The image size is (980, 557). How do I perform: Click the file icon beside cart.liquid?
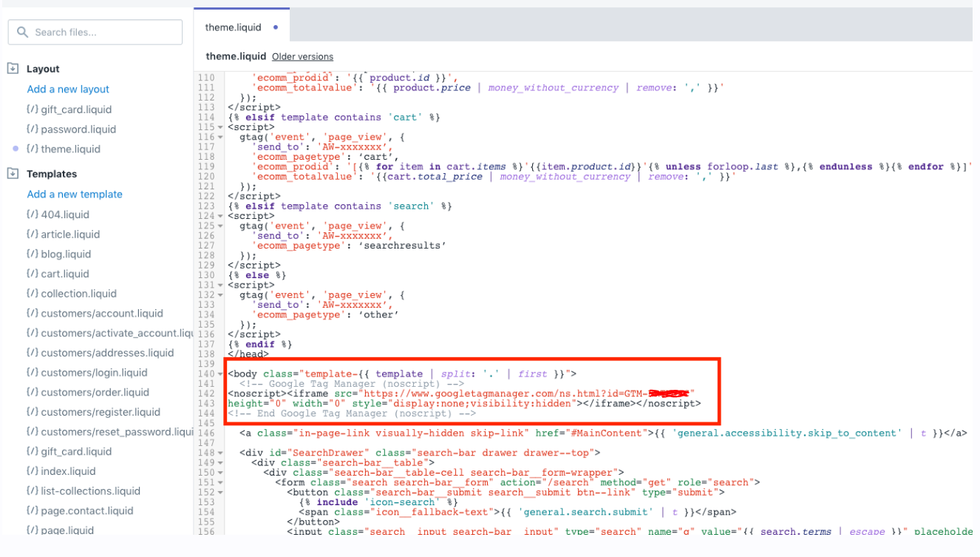[x=33, y=274]
